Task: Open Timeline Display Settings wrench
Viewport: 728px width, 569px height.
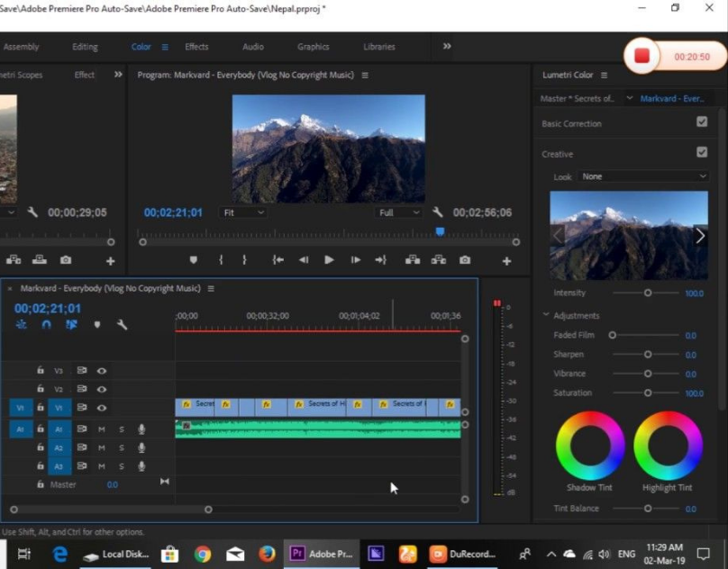Action: (122, 324)
